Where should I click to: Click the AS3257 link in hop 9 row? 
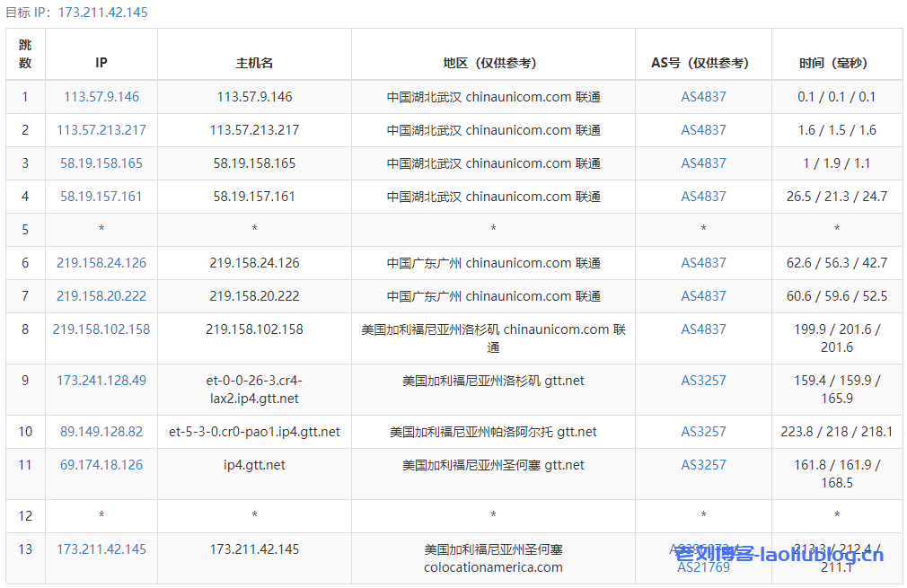[x=703, y=381]
